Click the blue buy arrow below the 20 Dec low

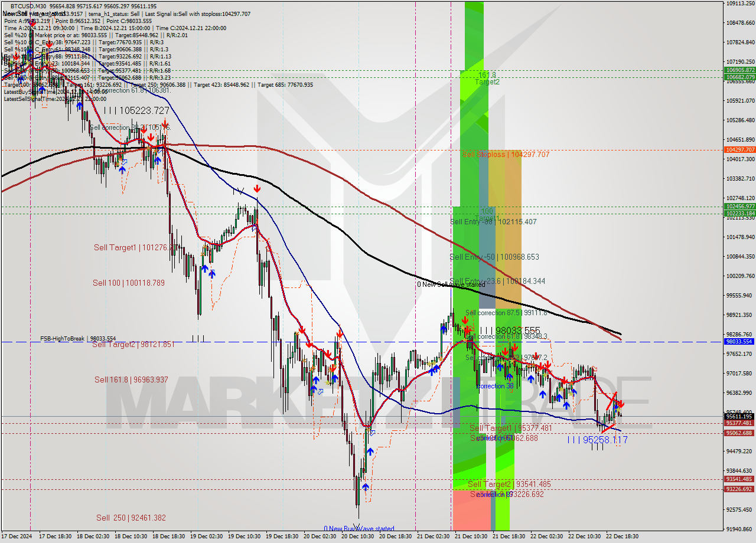click(x=366, y=487)
